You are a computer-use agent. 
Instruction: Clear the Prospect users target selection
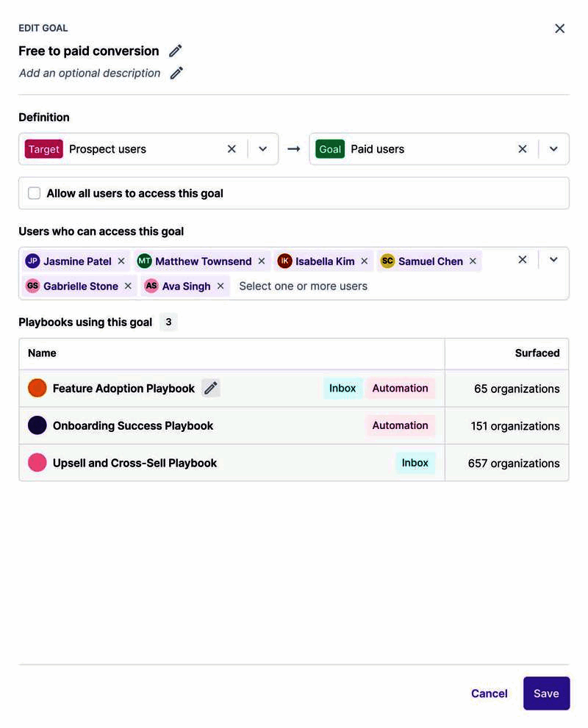click(x=232, y=149)
